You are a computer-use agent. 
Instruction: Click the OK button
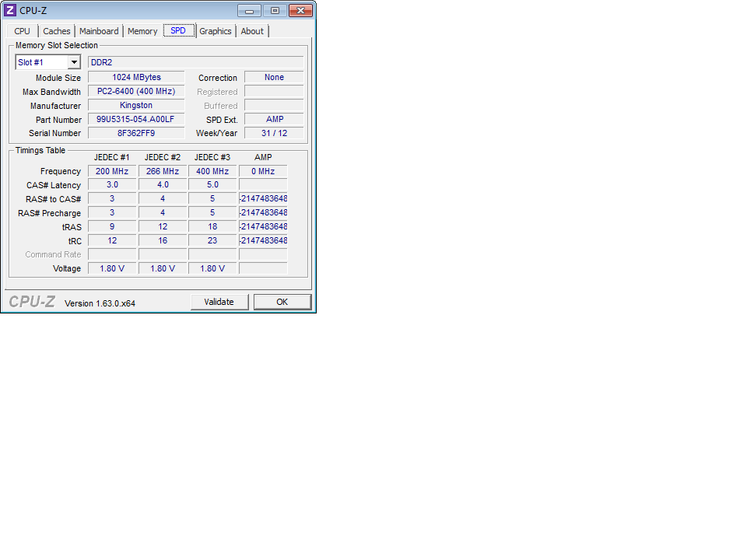point(282,302)
